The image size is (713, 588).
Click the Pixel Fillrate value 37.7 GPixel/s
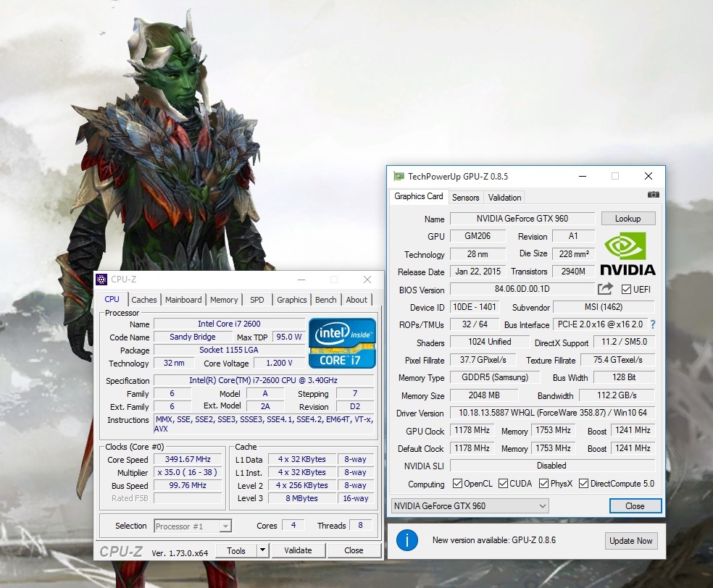pyautogui.click(x=483, y=360)
